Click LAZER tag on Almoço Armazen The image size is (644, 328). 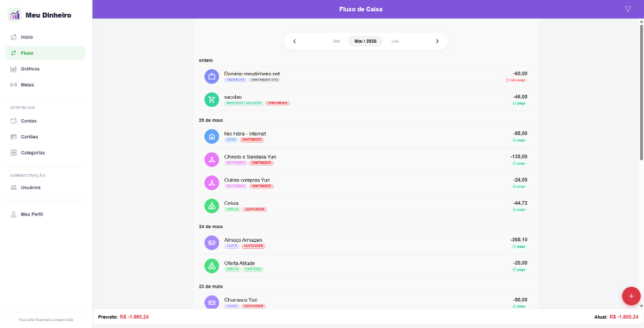coord(231,246)
